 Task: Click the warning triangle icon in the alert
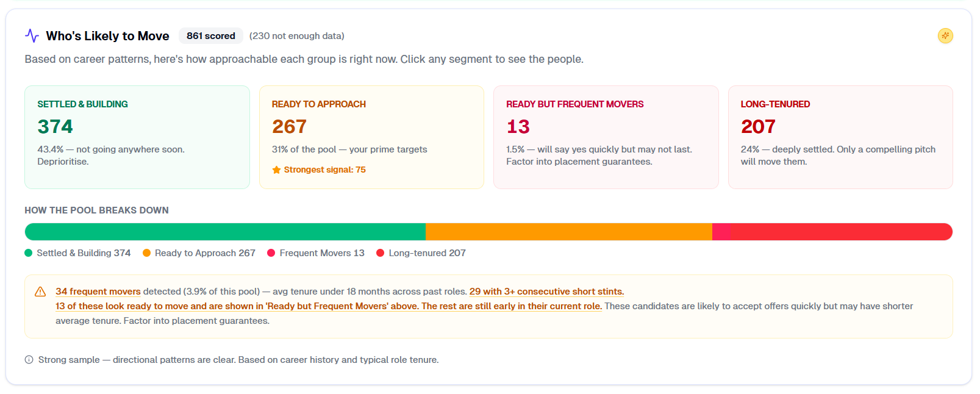[40, 292]
